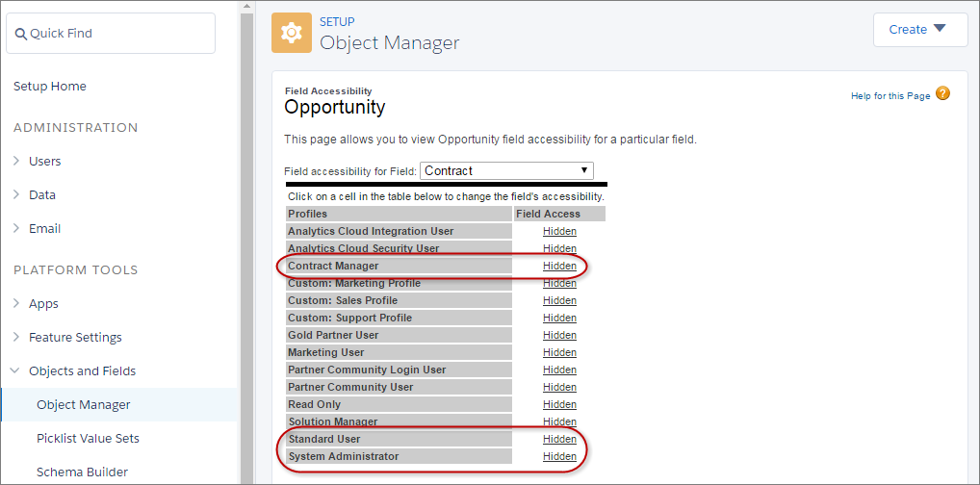Click Hidden for Solution Manager

pos(559,421)
